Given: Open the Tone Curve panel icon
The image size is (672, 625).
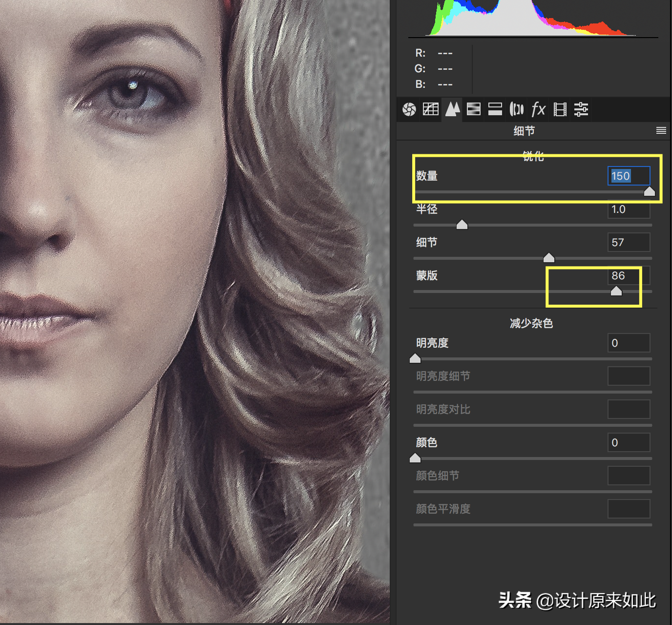Looking at the screenshot, I should pyautogui.click(x=430, y=109).
